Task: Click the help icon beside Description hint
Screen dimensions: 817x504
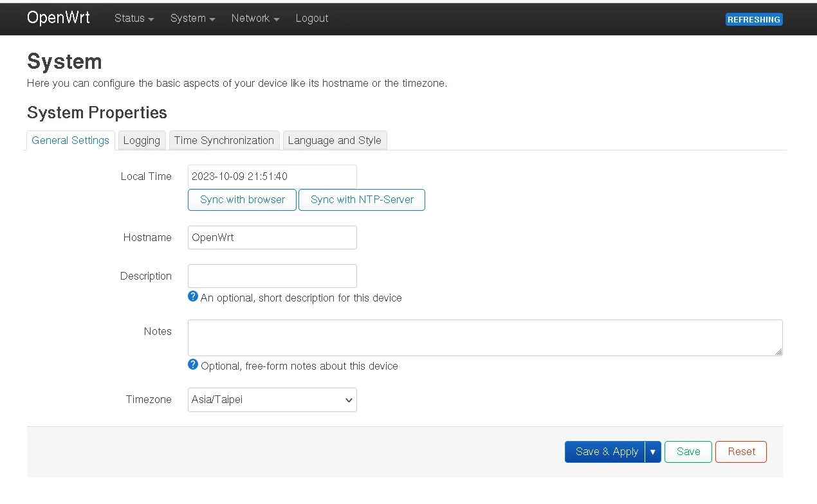Action: pos(193,296)
